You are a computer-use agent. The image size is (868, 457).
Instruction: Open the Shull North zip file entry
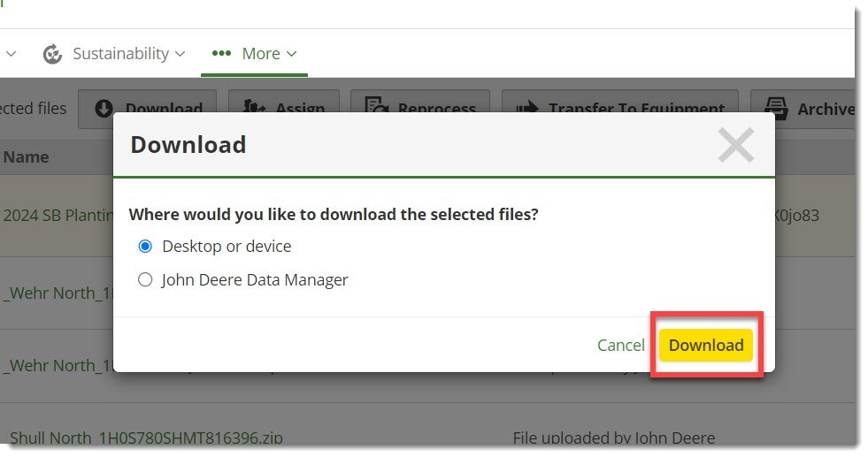click(146, 438)
